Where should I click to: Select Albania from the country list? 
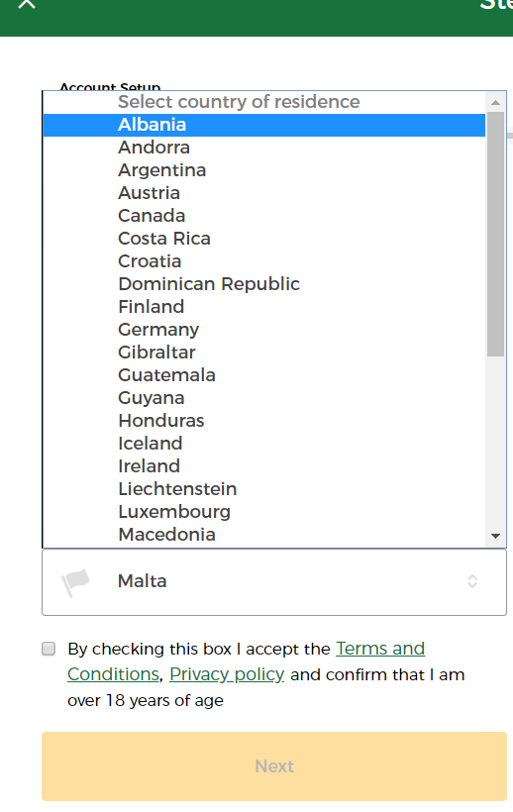264,125
